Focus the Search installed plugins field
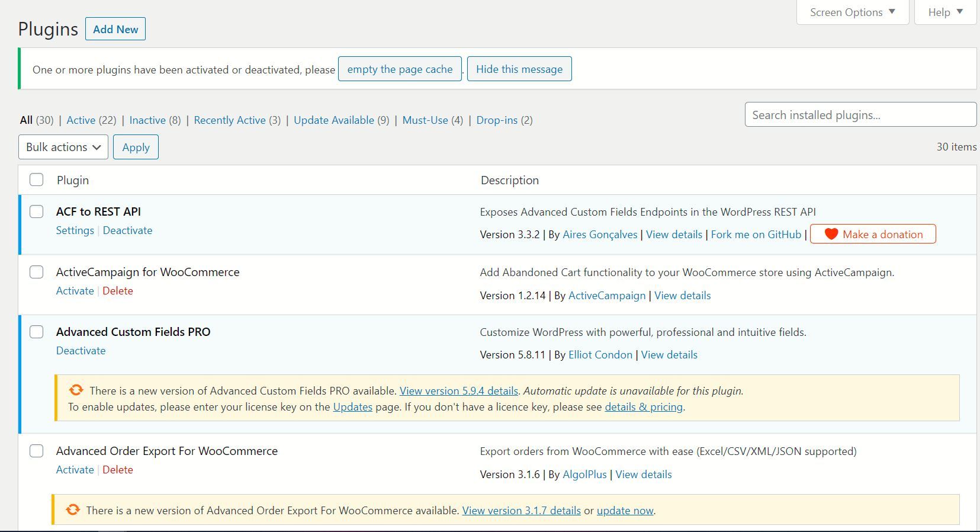The width and height of the screenshot is (980, 532). 860,114
